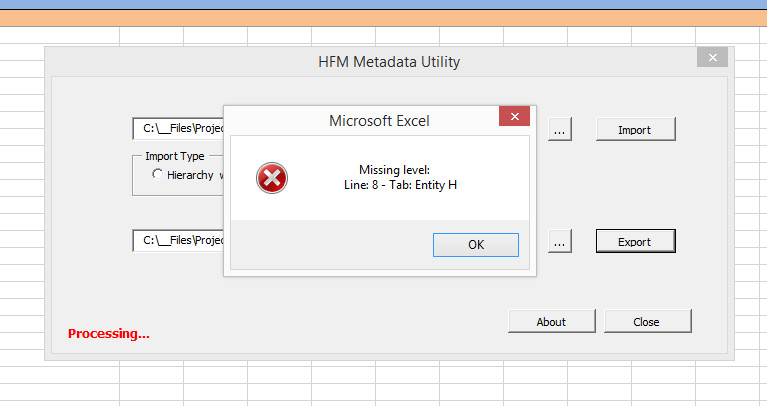Click OK in the Microsoft Excel error dialog
Screen dimensions: 767x406
(475, 245)
